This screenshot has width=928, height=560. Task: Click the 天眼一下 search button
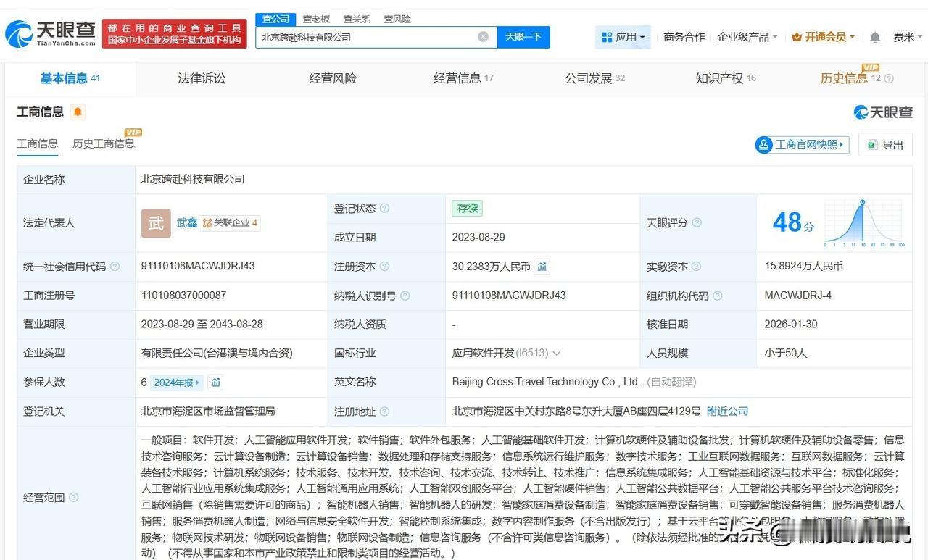523,37
